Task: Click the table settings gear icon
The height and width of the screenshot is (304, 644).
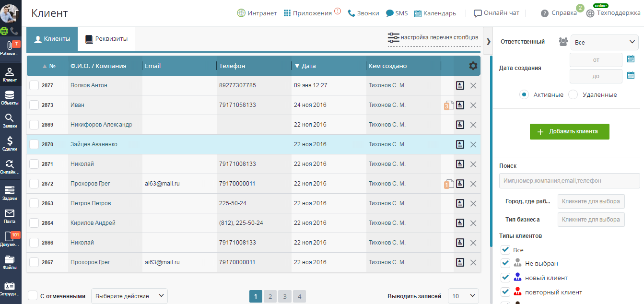Action: pyautogui.click(x=473, y=66)
